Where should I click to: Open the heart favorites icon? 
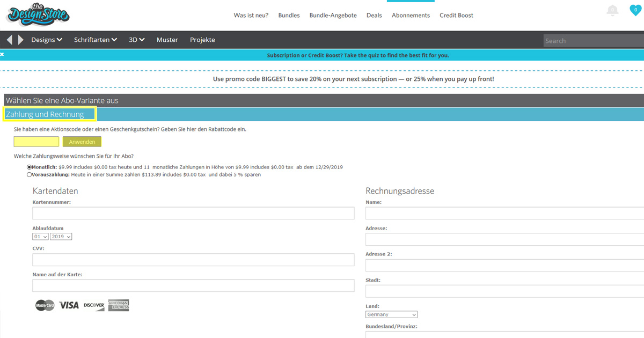635,10
